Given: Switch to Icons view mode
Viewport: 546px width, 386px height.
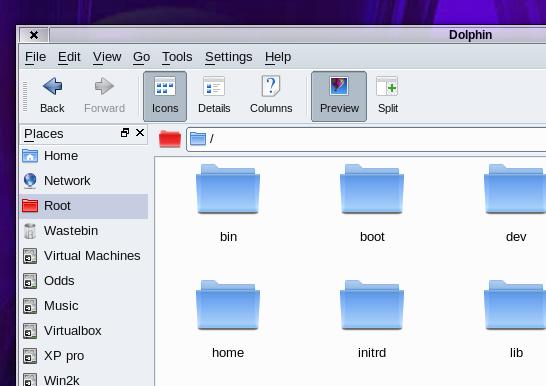Looking at the screenshot, I should click(165, 96).
